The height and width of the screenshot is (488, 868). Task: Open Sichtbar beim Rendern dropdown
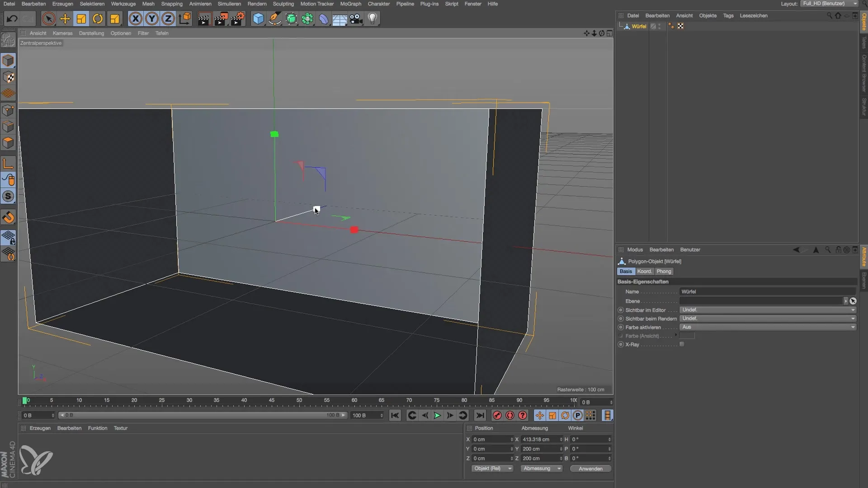768,319
